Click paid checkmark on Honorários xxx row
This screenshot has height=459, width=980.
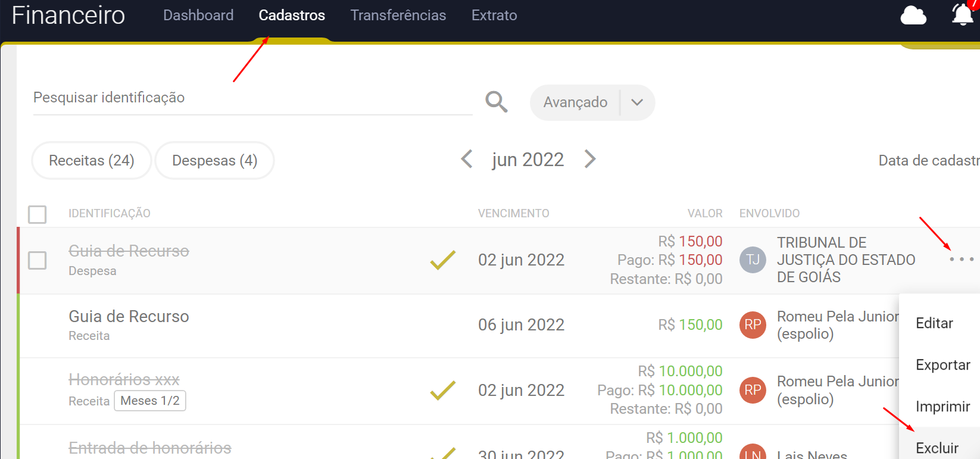[x=442, y=391]
